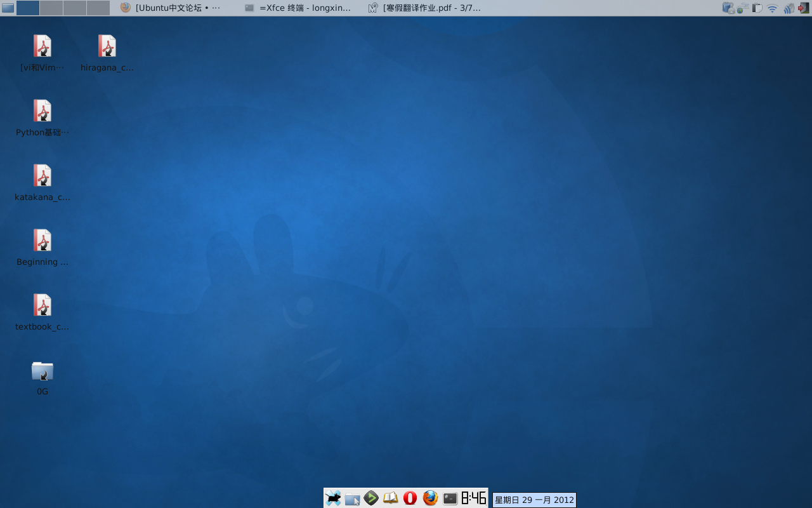Launch Firefox from dock

(431, 498)
